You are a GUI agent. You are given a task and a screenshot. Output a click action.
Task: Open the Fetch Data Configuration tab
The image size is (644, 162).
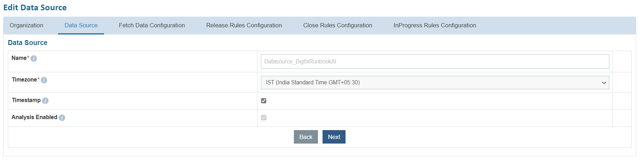(152, 26)
